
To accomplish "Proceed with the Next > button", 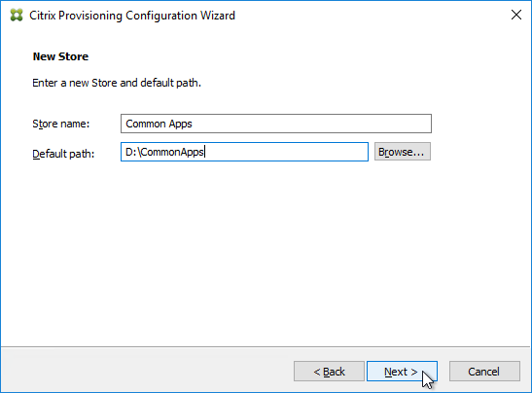I will (x=402, y=372).
